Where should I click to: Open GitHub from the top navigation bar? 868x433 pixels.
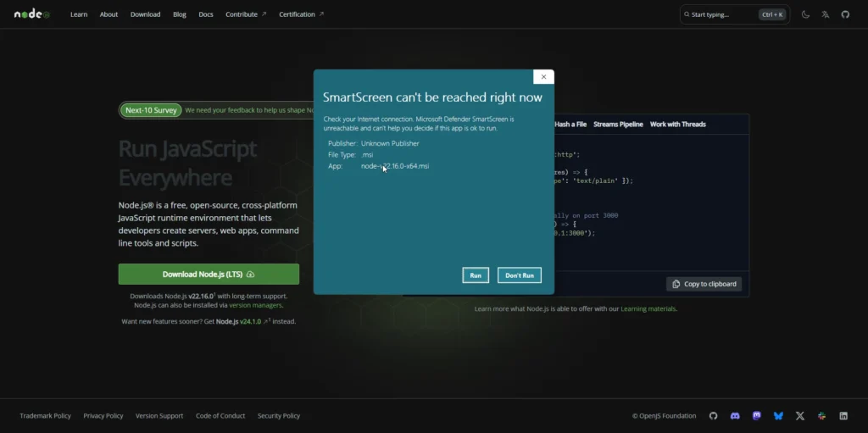pos(845,14)
